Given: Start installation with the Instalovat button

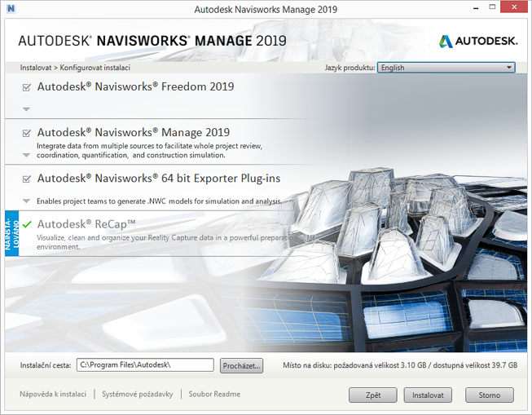Looking at the screenshot, I should tap(428, 395).
